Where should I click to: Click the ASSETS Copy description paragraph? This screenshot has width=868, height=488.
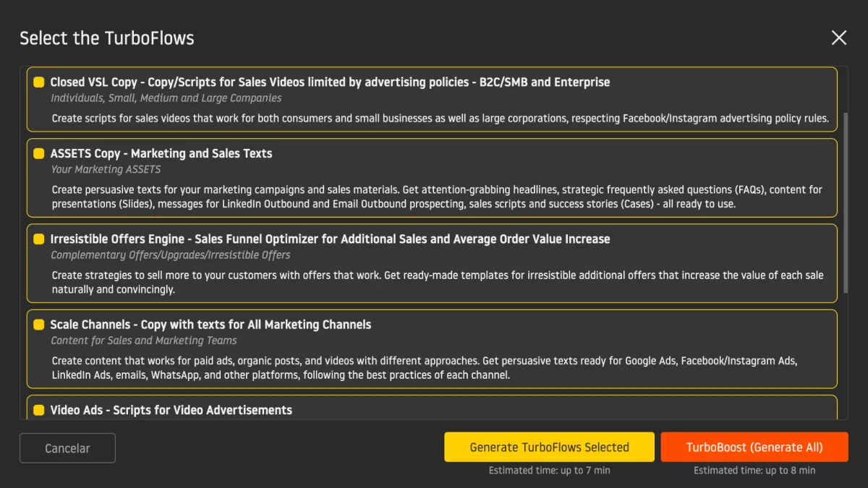pyautogui.click(x=437, y=197)
